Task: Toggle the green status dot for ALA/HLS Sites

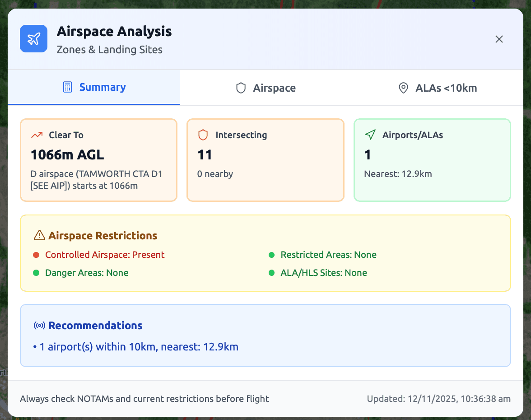Action: [272, 273]
